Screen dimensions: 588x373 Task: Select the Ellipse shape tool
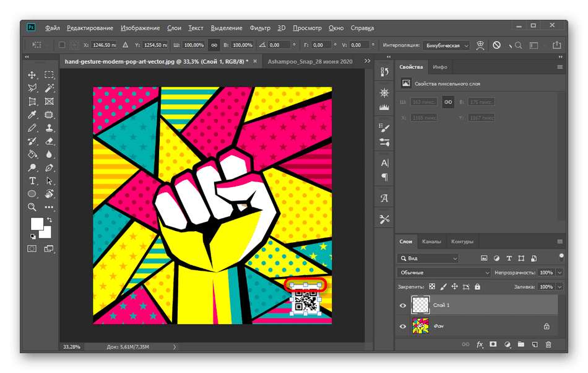point(32,194)
